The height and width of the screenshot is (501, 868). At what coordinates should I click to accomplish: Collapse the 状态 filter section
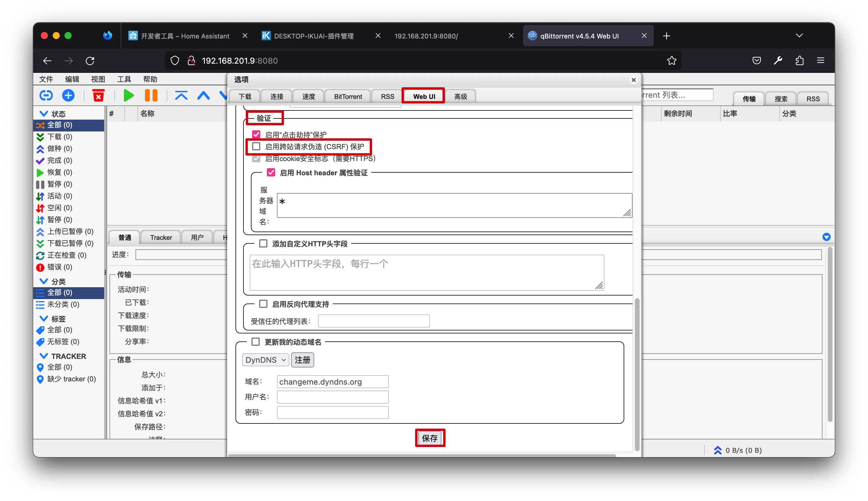point(44,113)
